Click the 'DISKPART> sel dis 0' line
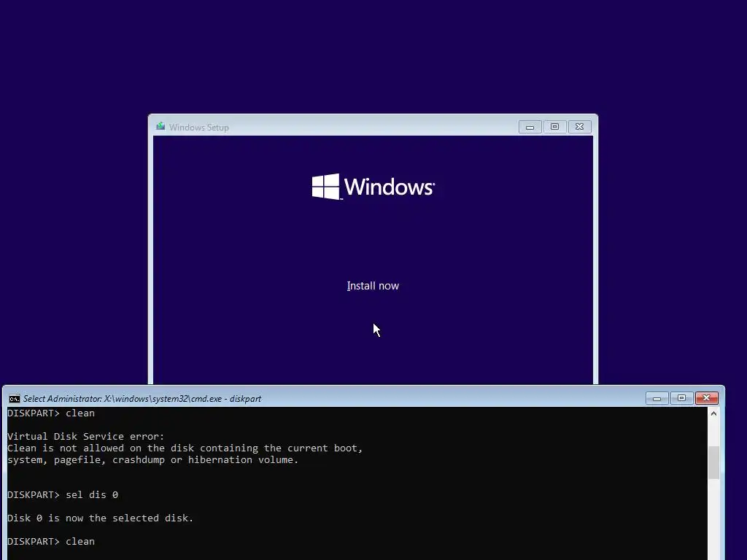Screen dimensions: 747x560 [63, 495]
